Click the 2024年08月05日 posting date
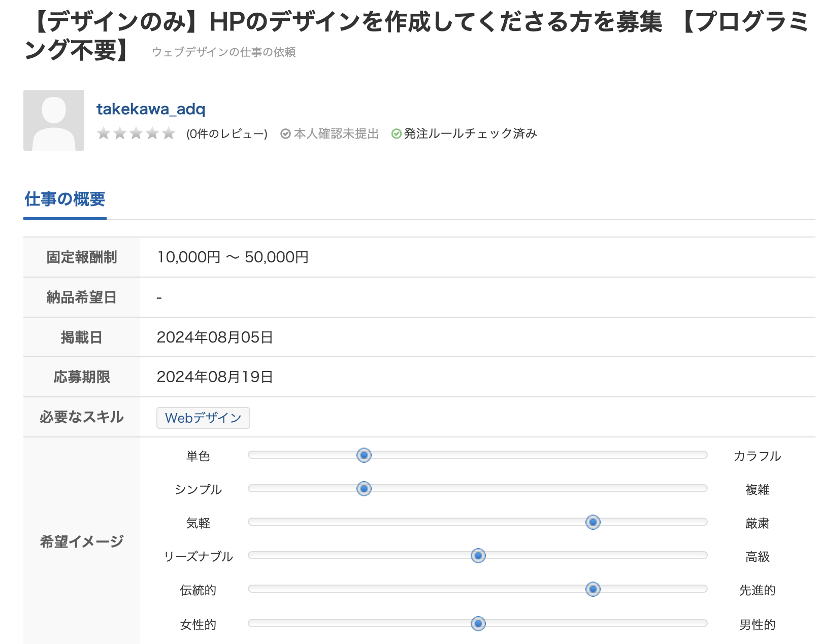The height and width of the screenshot is (644, 819). pos(215,337)
